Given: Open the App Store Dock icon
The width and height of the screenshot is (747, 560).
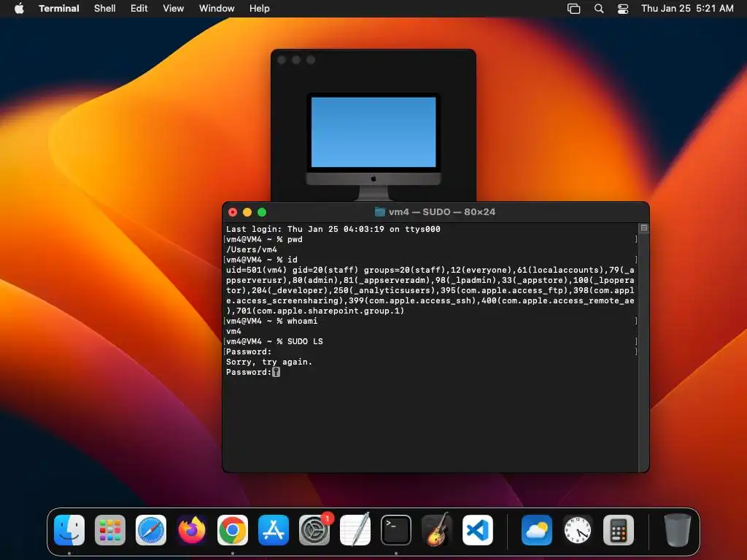Looking at the screenshot, I should tap(274, 530).
